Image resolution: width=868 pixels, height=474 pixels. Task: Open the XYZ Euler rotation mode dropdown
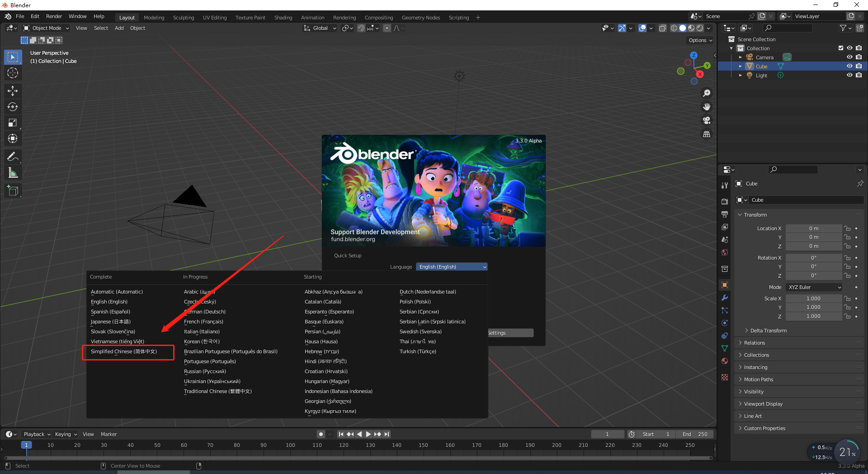tap(814, 287)
